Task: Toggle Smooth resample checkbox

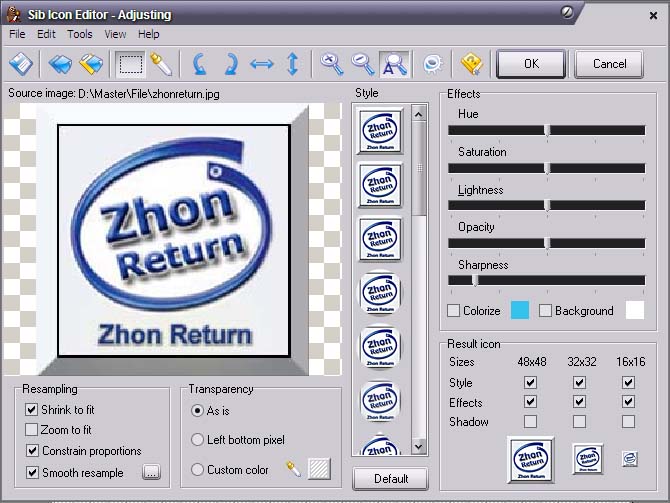Action: (32, 472)
